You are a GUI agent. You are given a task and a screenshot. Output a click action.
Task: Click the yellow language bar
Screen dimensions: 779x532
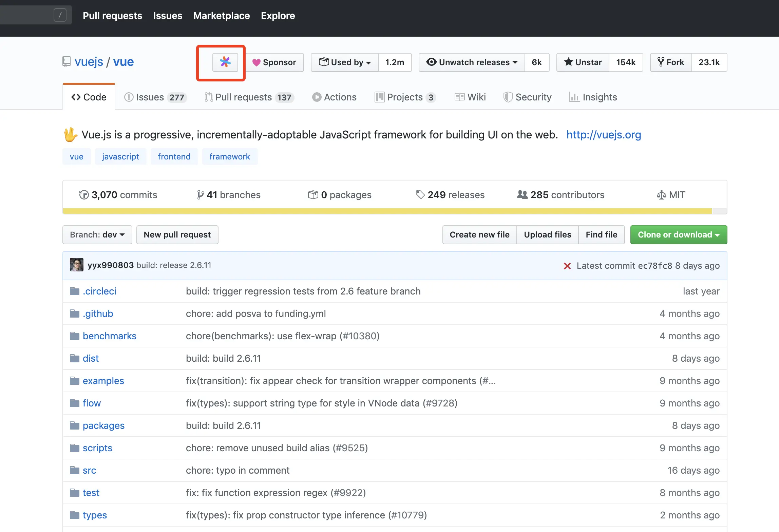tap(387, 211)
